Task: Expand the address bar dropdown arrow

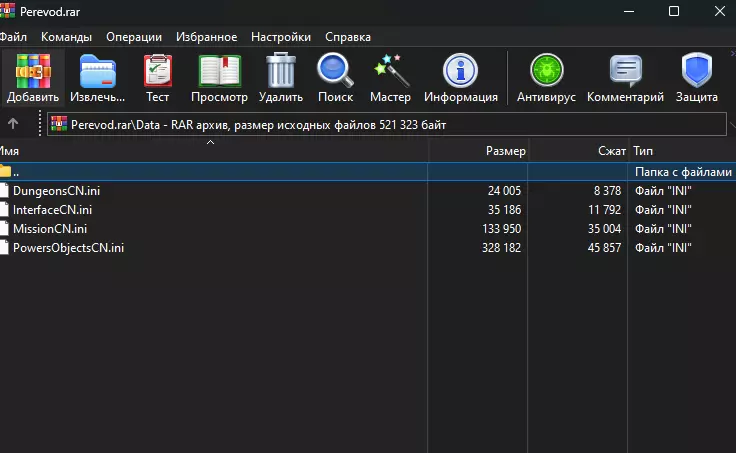Action: [732, 125]
